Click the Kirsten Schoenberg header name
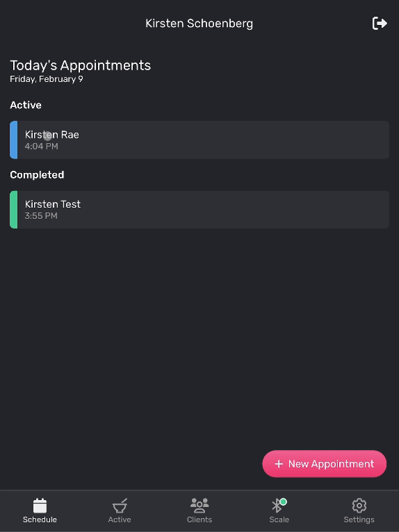The width and height of the screenshot is (399, 532). click(x=199, y=24)
